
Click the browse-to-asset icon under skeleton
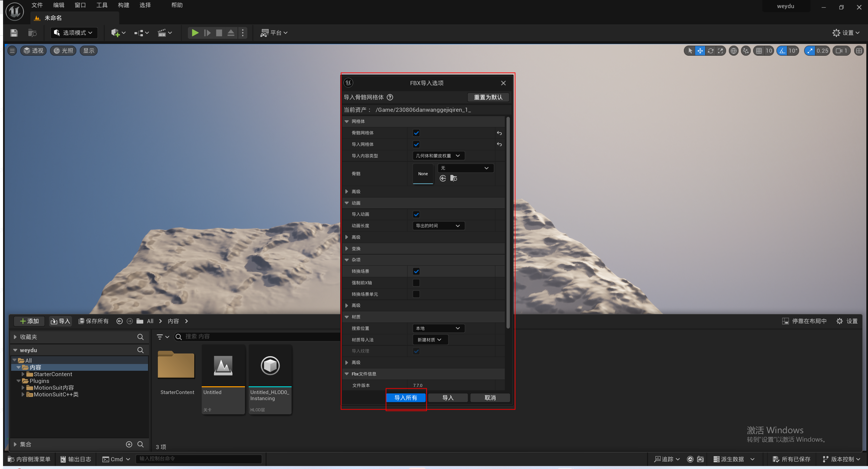pyautogui.click(x=453, y=178)
